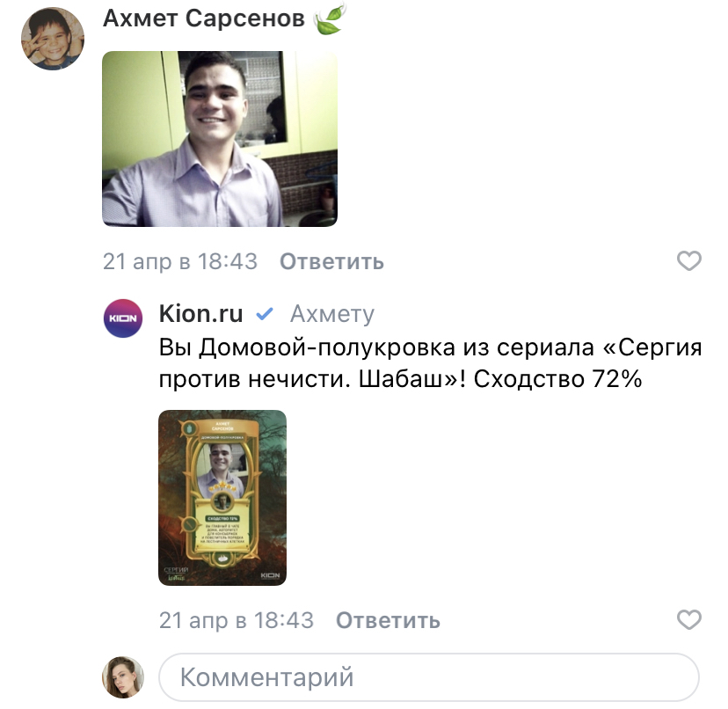Open the selfie photo attachment
The image size is (728, 709).
pyautogui.click(x=220, y=139)
